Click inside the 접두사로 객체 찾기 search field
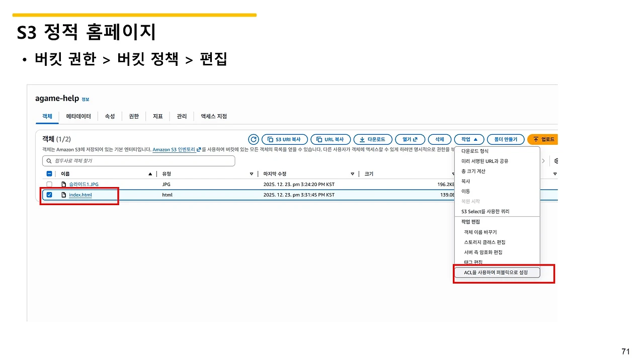 pyautogui.click(x=139, y=160)
